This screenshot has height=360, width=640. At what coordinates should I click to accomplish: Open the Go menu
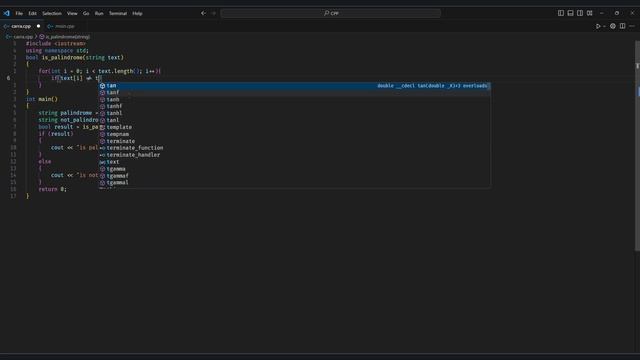click(x=86, y=13)
